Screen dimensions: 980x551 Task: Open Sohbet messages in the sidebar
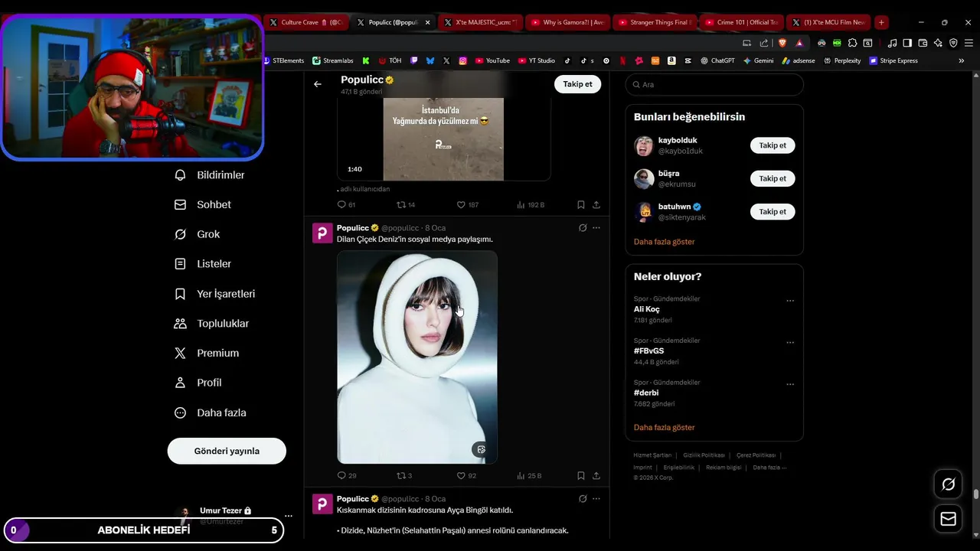[202, 205]
